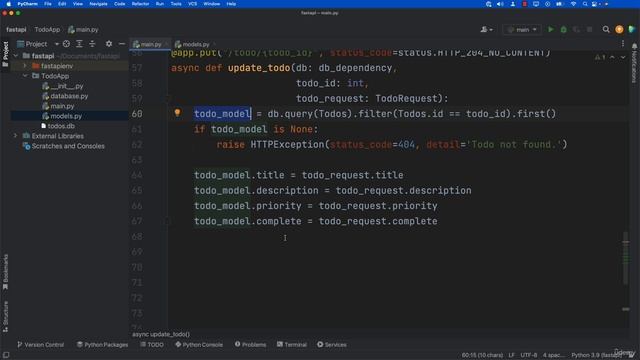The width and height of the screenshot is (640, 360).
Task: Open macOS Spotlight search in menu bar
Action: (x=585, y=4)
